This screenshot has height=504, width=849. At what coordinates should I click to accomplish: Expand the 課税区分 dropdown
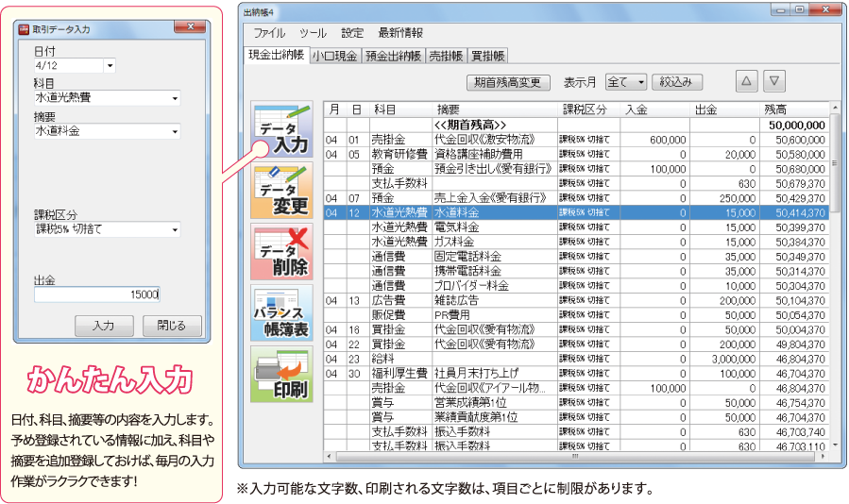click(x=175, y=228)
